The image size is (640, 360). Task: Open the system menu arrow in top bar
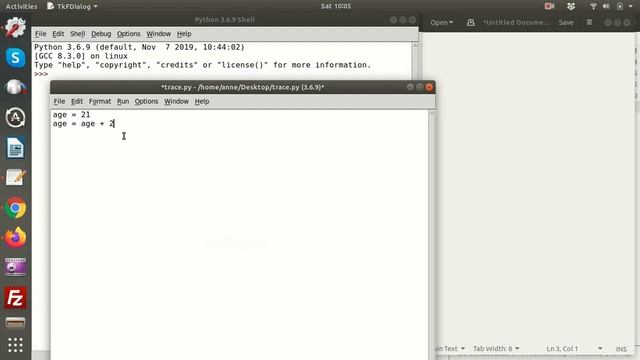pyautogui.click(x=631, y=6)
